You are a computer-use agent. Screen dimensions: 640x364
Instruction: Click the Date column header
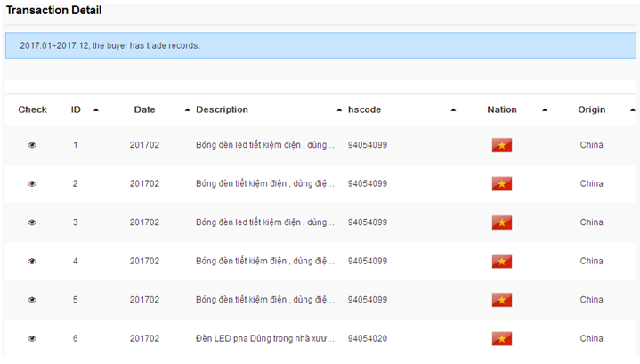[x=144, y=109]
